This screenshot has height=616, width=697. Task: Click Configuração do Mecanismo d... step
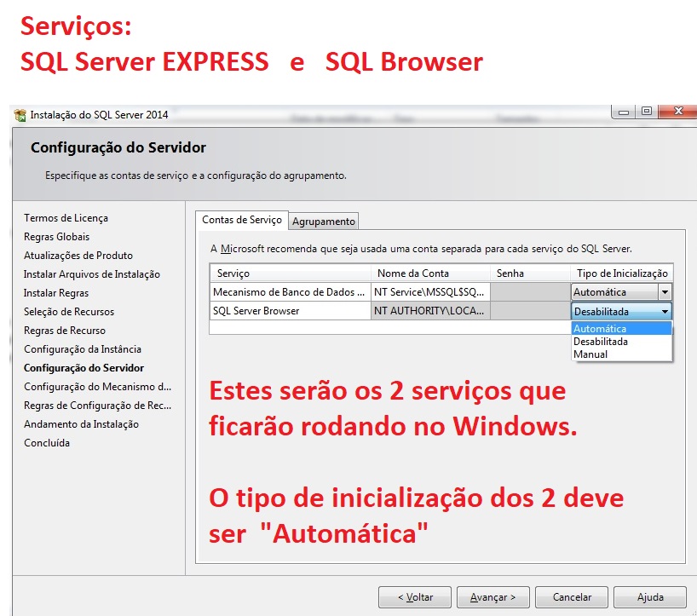[x=97, y=386]
